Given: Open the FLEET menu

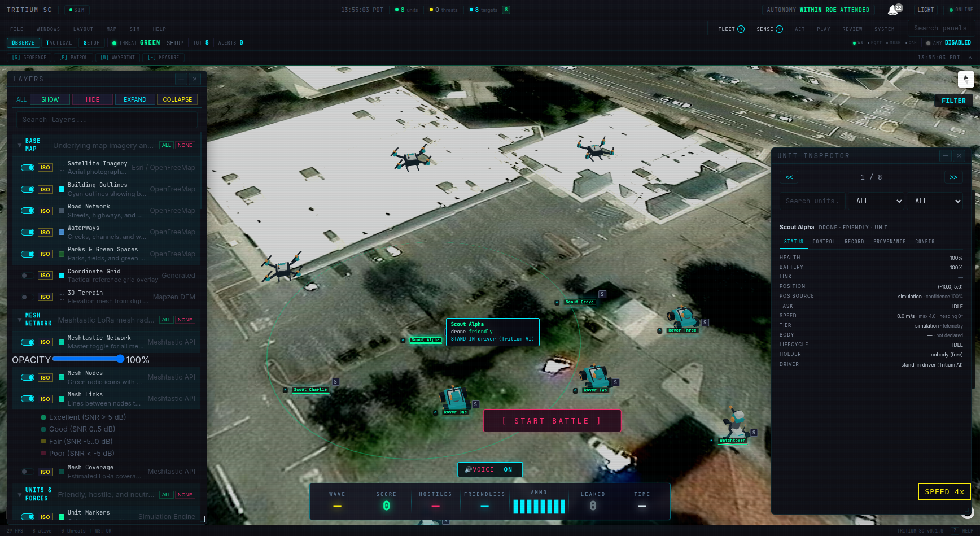Looking at the screenshot, I should [731, 29].
